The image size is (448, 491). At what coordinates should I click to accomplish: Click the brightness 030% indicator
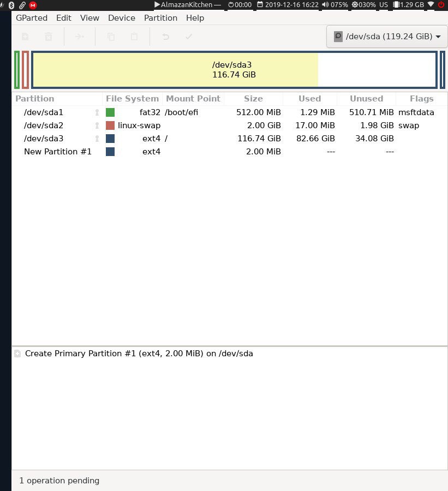click(364, 5)
